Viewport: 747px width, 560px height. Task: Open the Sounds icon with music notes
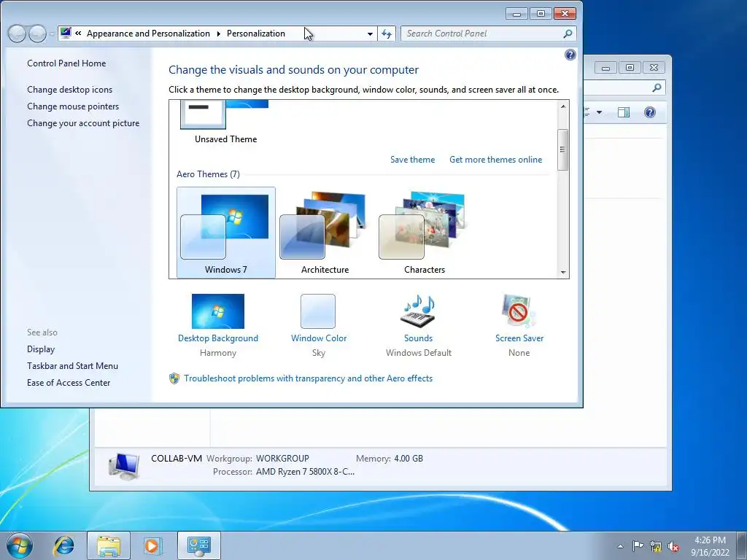[x=418, y=311]
